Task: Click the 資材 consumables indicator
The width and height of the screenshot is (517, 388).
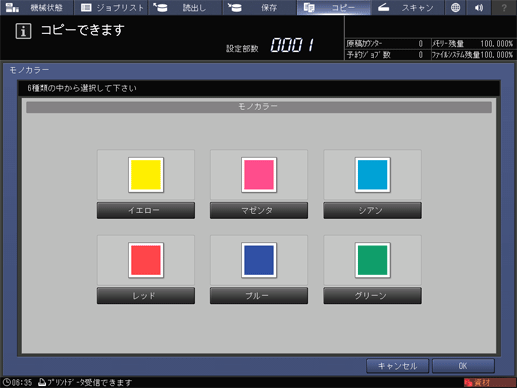Action: 489,383
